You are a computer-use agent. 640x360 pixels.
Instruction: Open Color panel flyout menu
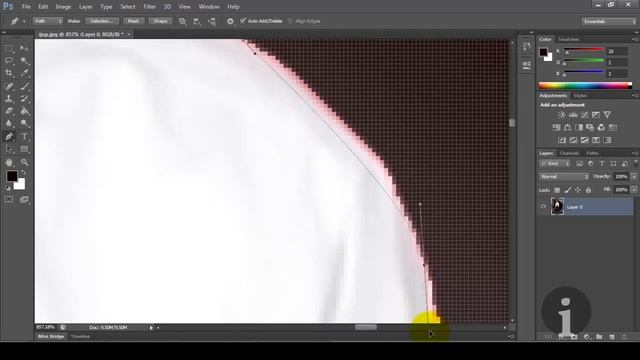click(x=635, y=39)
